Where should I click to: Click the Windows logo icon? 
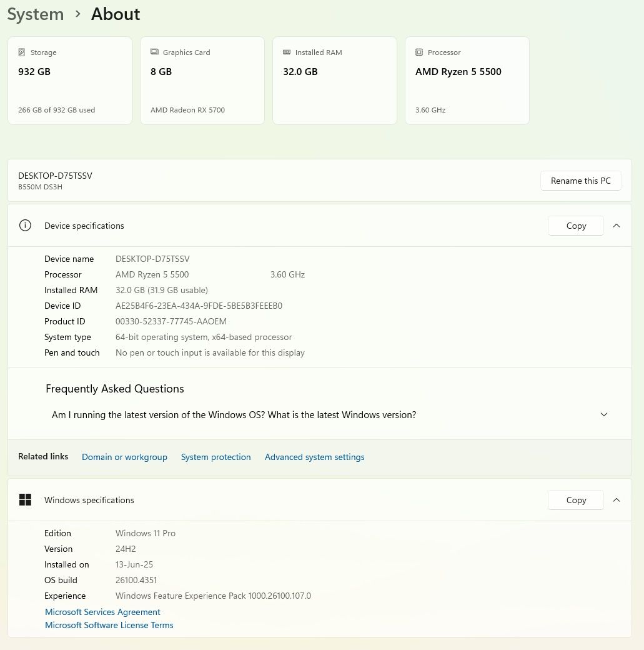(25, 500)
